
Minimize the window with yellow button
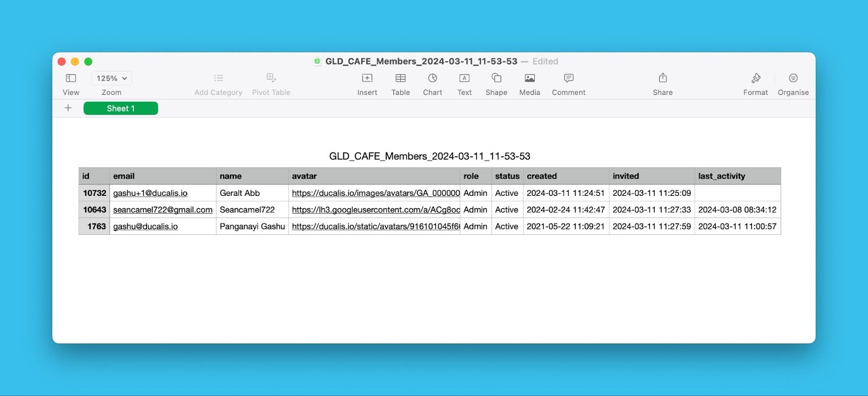75,62
